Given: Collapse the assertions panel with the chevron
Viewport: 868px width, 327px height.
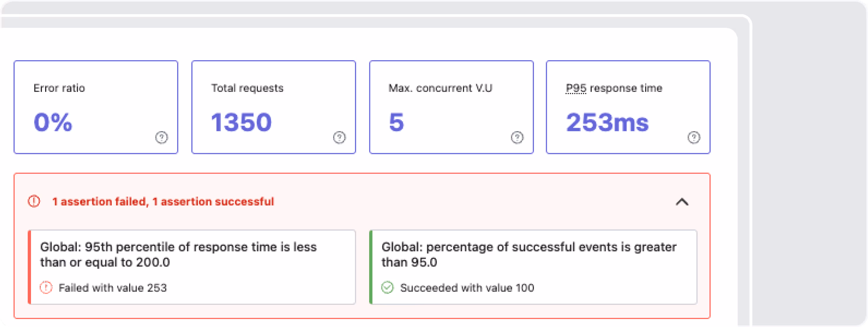Looking at the screenshot, I should click(x=682, y=202).
